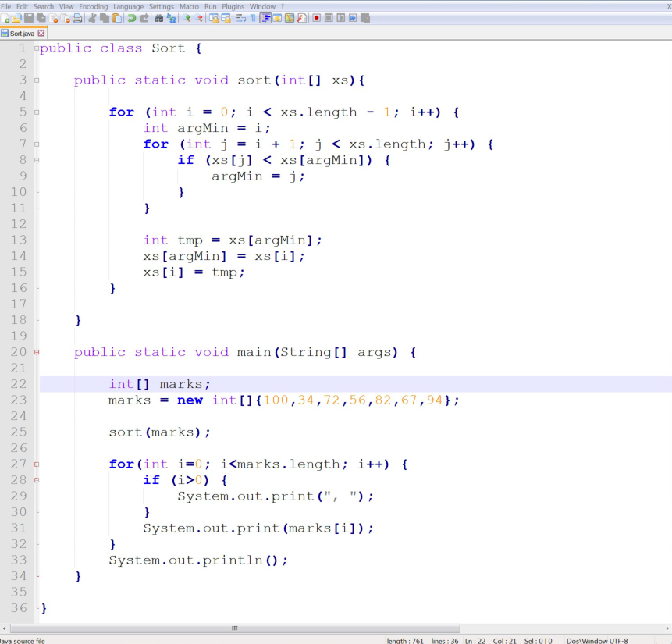Save the file using the toolbar Save icon
This screenshot has height=644, width=672.
(x=29, y=18)
